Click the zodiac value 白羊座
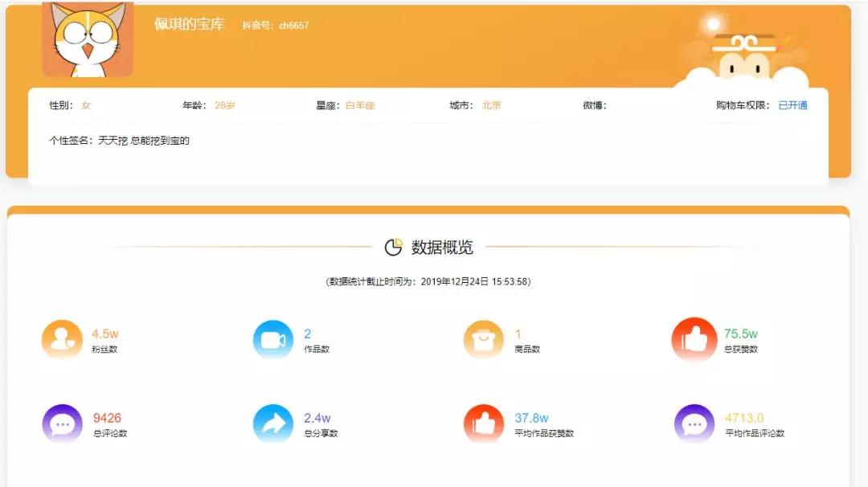This screenshot has width=868, height=487. pos(360,105)
